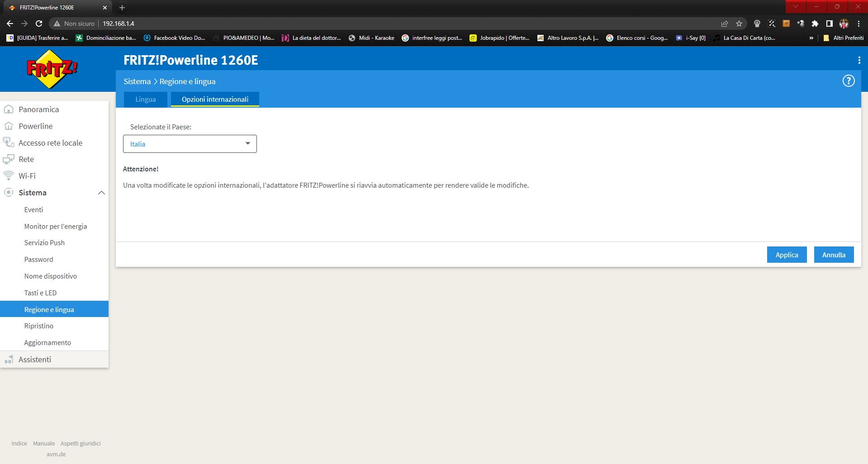Viewport: 868px width, 464px height.
Task: Click the Applica button
Action: (787, 255)
